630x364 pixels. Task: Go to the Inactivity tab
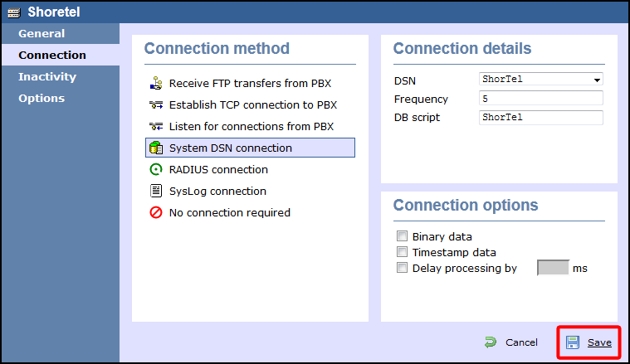[61, 76]
